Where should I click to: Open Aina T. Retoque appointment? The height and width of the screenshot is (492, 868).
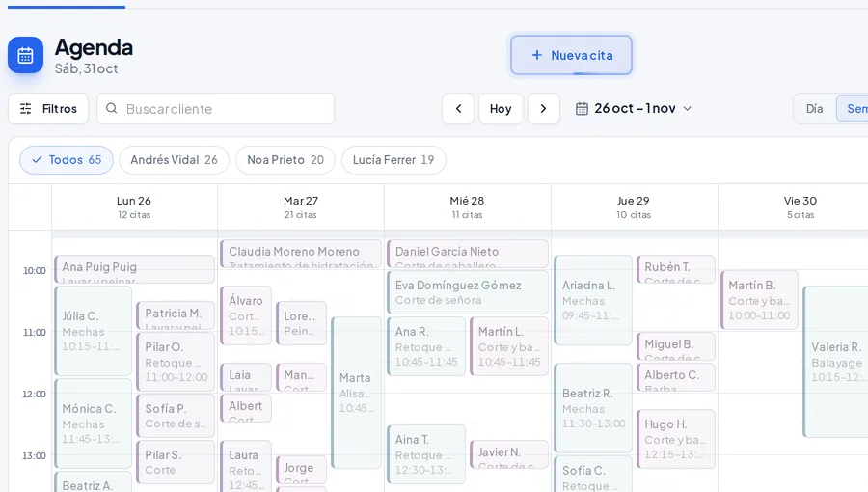click(x=426, y=454)
